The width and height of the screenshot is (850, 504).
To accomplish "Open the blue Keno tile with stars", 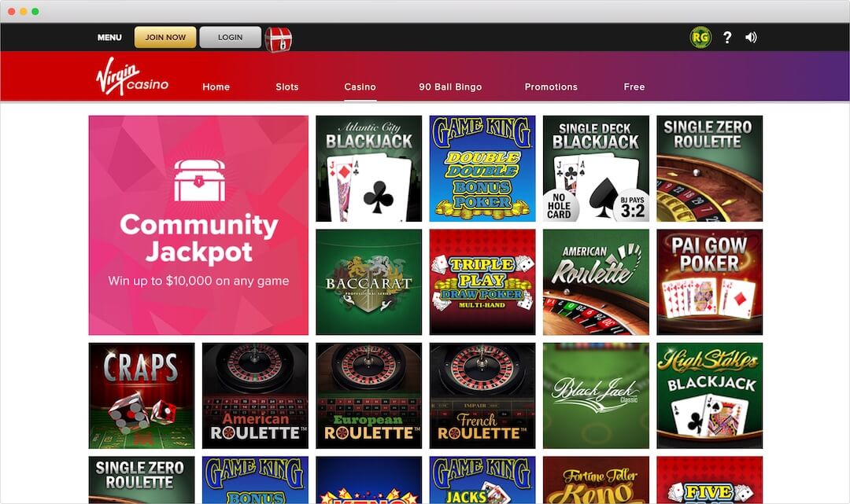I will point(368,480).
